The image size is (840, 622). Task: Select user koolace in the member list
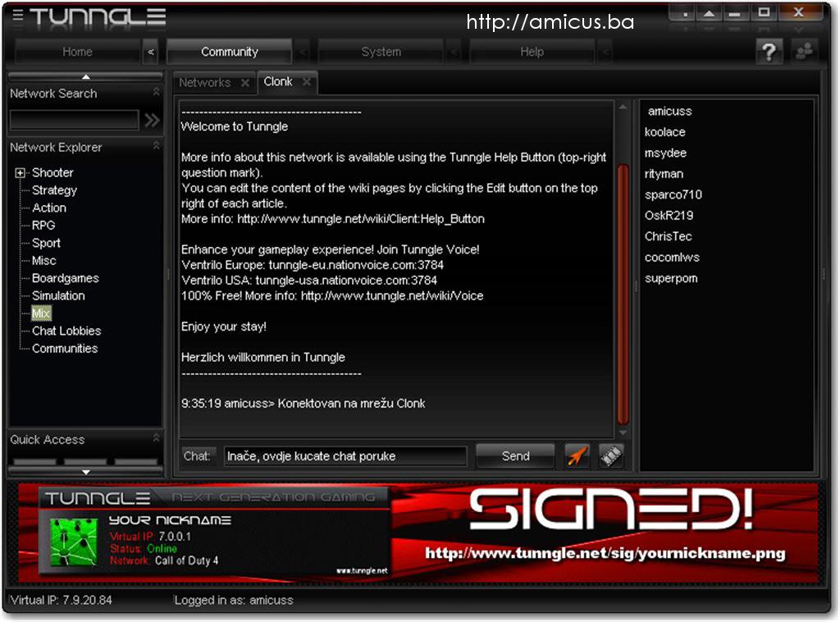664,132
